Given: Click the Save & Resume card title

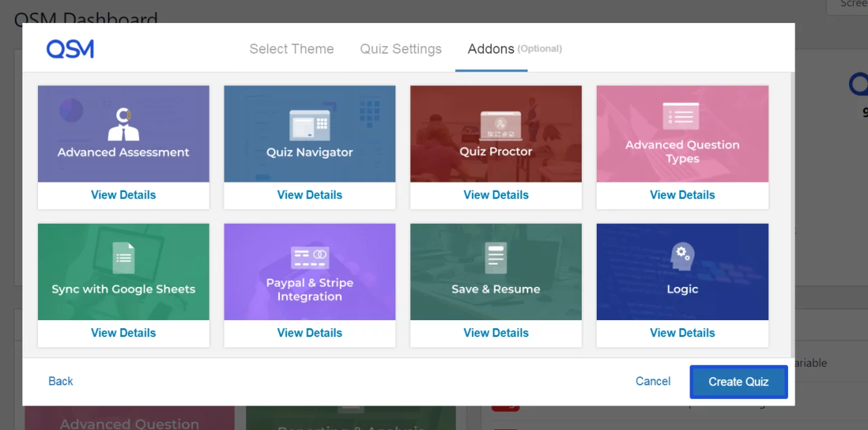Looking at the screenshot, I should pyautogui.click(x=496, y=289).
